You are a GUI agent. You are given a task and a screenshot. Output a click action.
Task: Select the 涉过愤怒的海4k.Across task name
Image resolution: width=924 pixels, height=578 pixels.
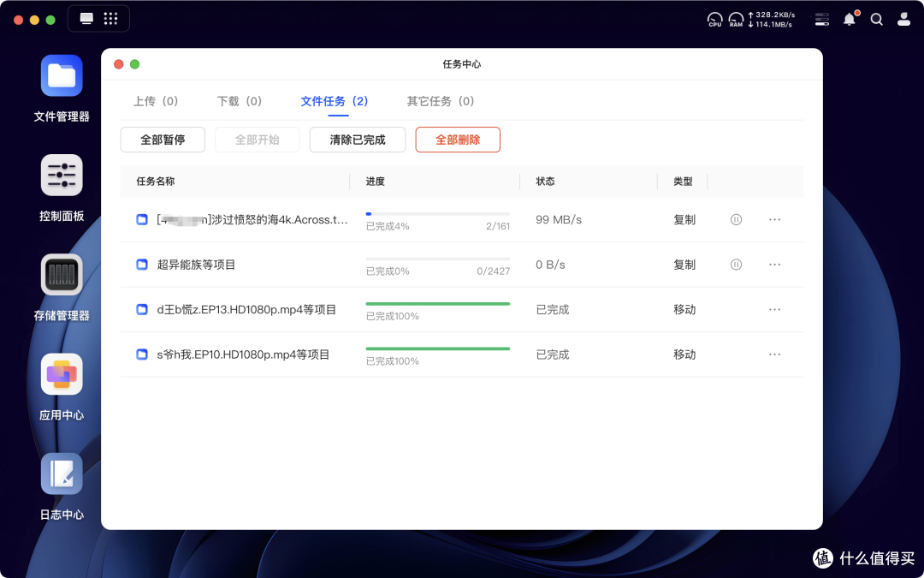click(x=252, y=219)
